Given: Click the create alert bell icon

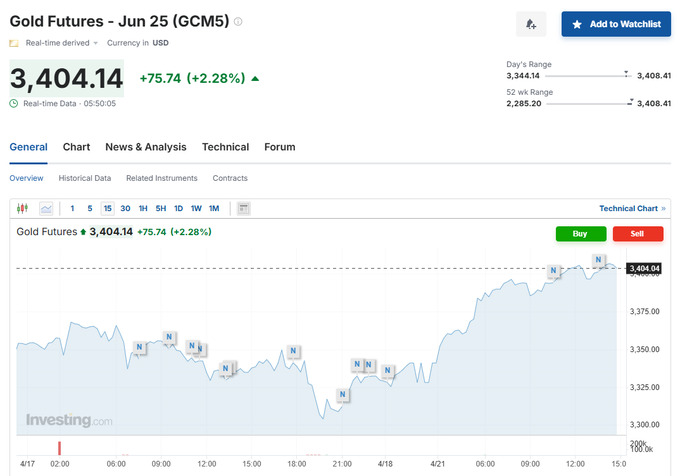Looking at the screenshot, I should (x=531, y=24).
